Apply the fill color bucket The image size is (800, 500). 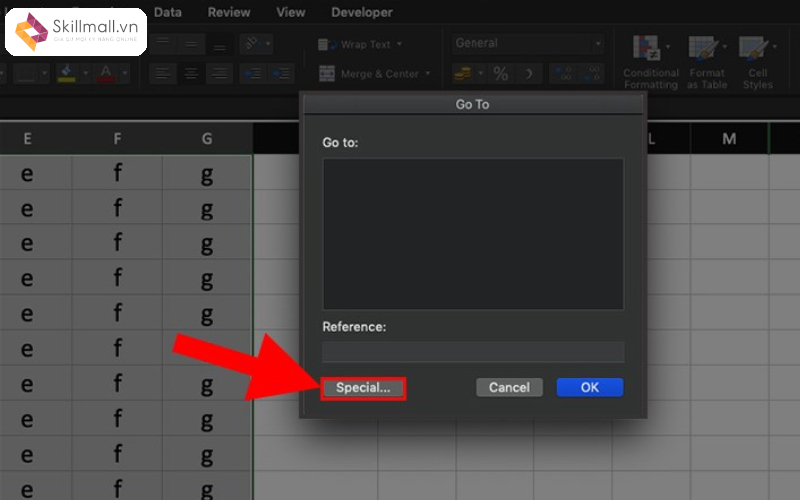pos(66,73)
